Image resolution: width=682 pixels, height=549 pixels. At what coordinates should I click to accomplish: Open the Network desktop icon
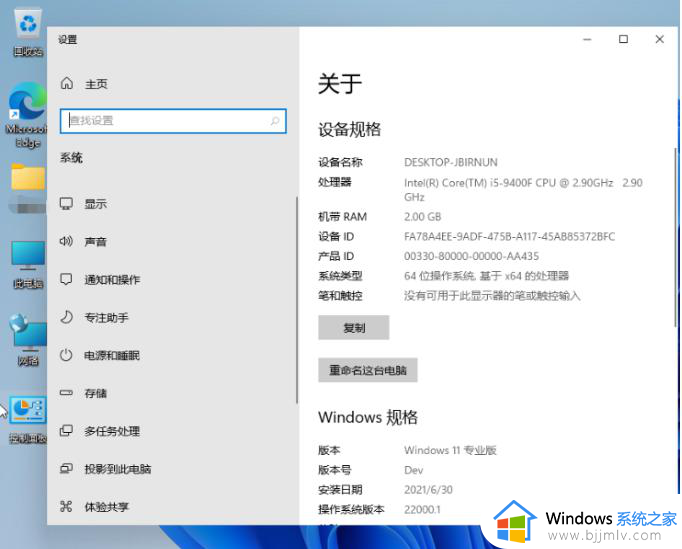point(28,340)
